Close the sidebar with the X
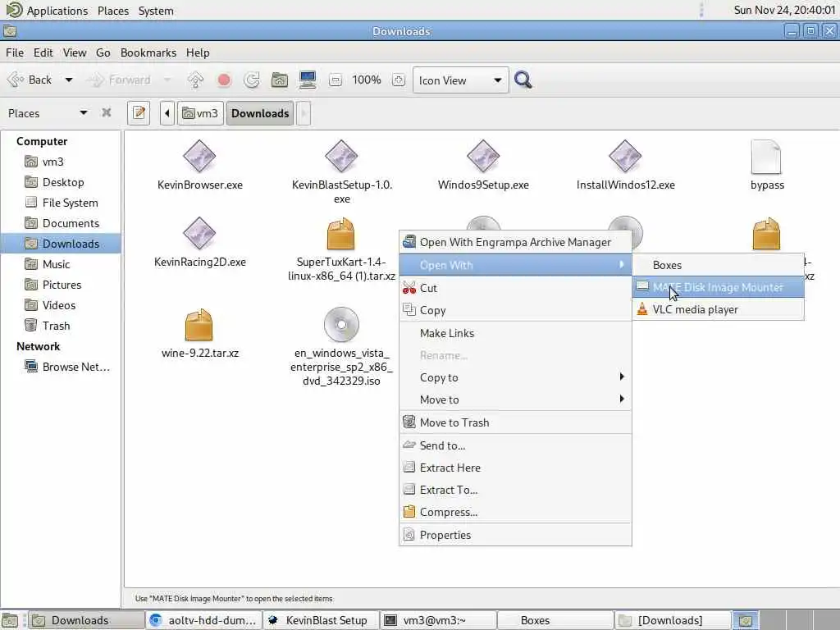 coord(106,112)
